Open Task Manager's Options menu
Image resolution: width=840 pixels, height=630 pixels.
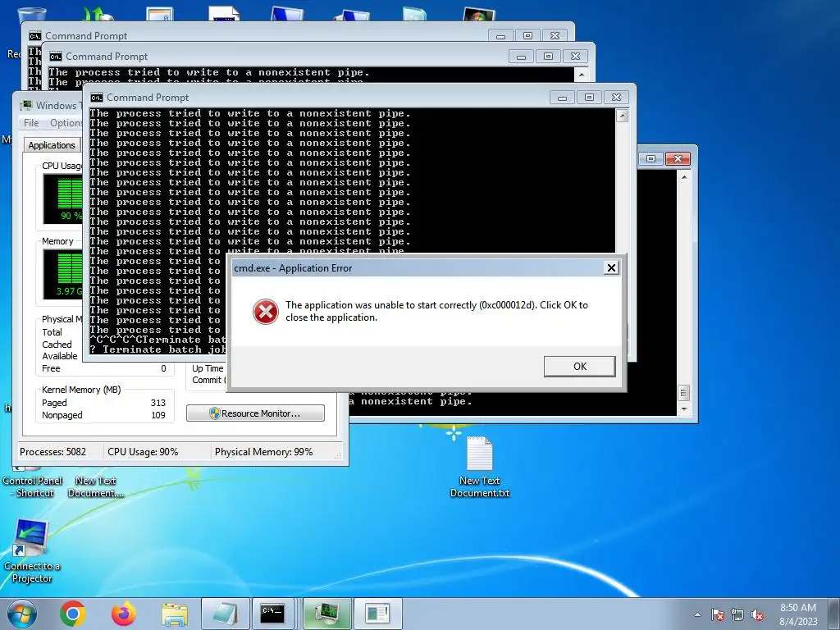point(66,123)
